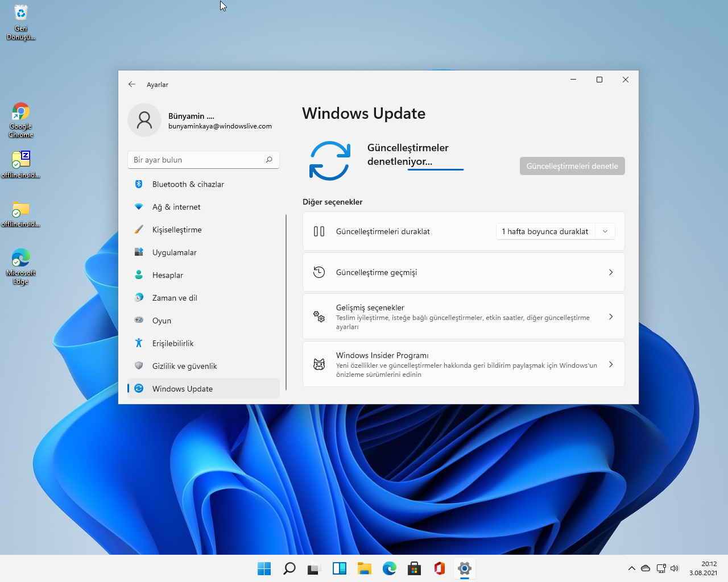Click Güncelleştirmeleri denetle button
The width and height of the screenshot is (728, 582).
pos(572,166)
